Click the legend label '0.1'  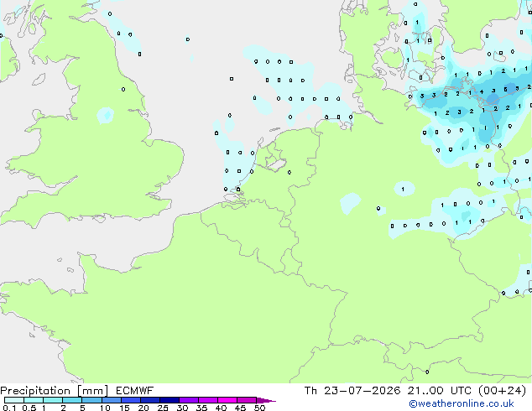[x=9, y=408]
